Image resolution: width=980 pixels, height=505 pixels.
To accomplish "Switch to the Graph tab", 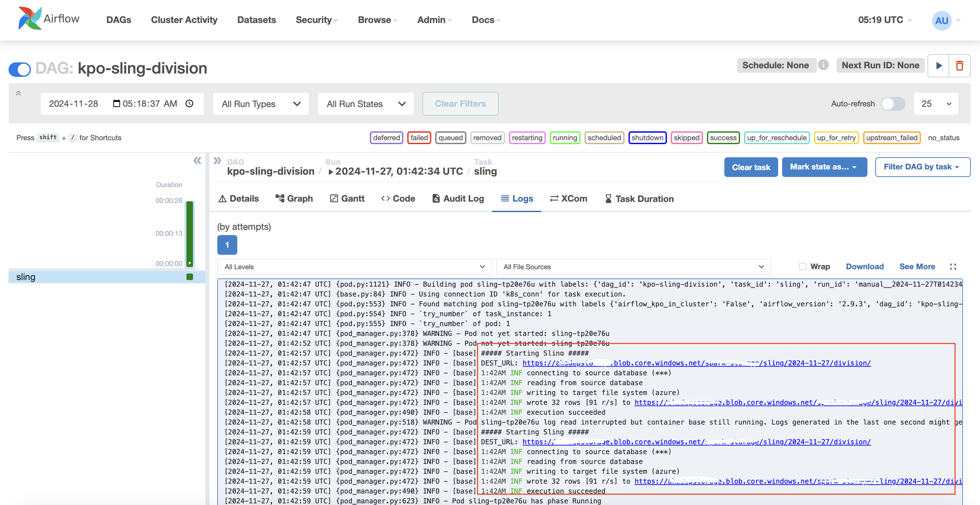I will [294, 199].
